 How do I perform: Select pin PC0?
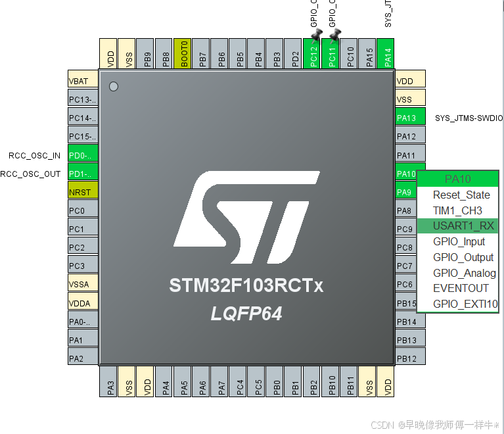[x=83, y=208]
